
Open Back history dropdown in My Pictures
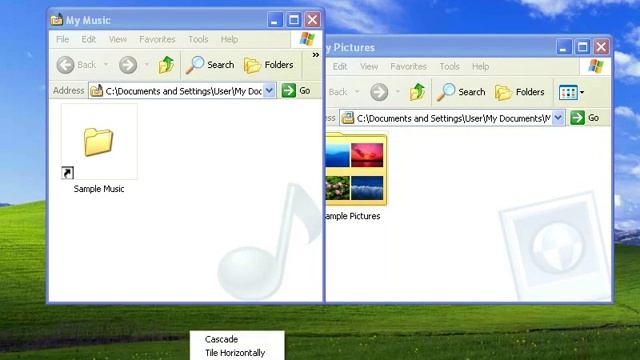tap(357, 92)
